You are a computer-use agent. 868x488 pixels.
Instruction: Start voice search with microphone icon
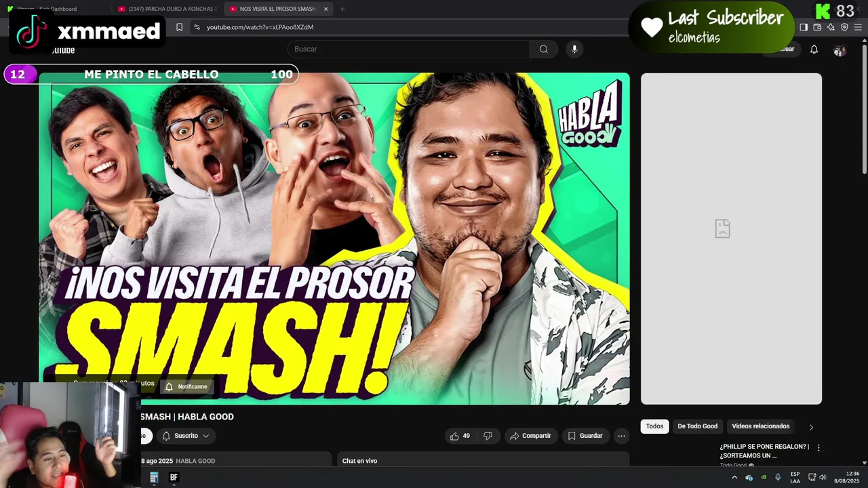pos(574,49)
